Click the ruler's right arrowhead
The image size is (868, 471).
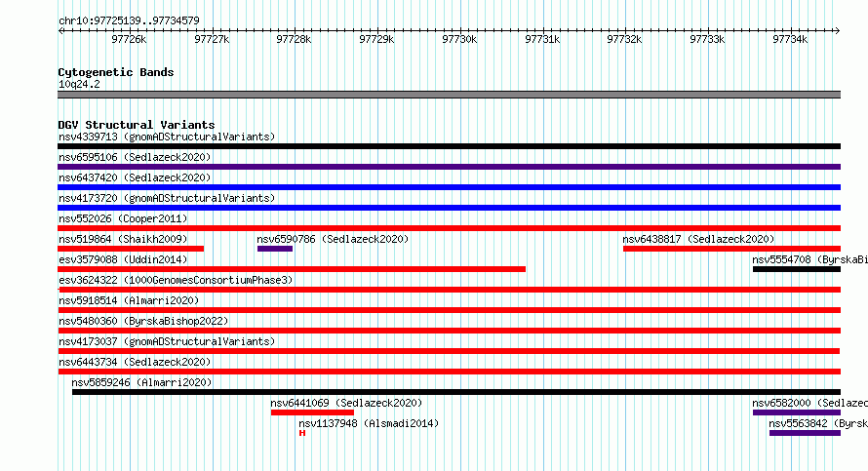[838, 31]
